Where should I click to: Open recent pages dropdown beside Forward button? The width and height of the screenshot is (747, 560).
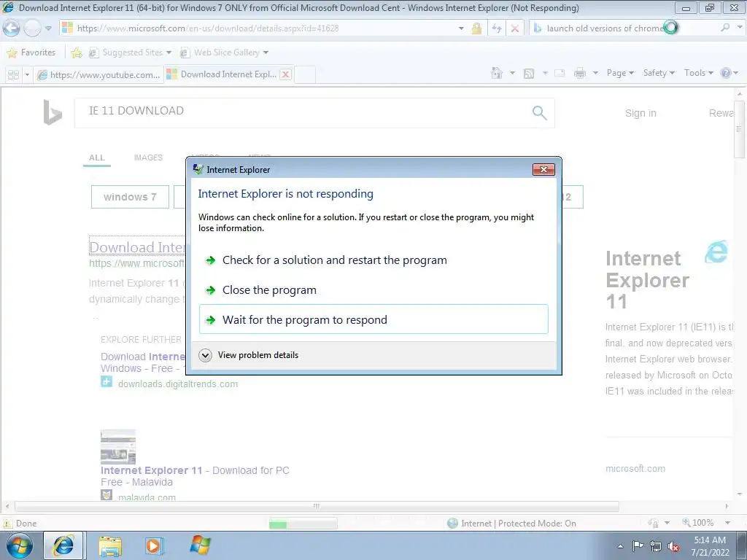click(48, 28)
